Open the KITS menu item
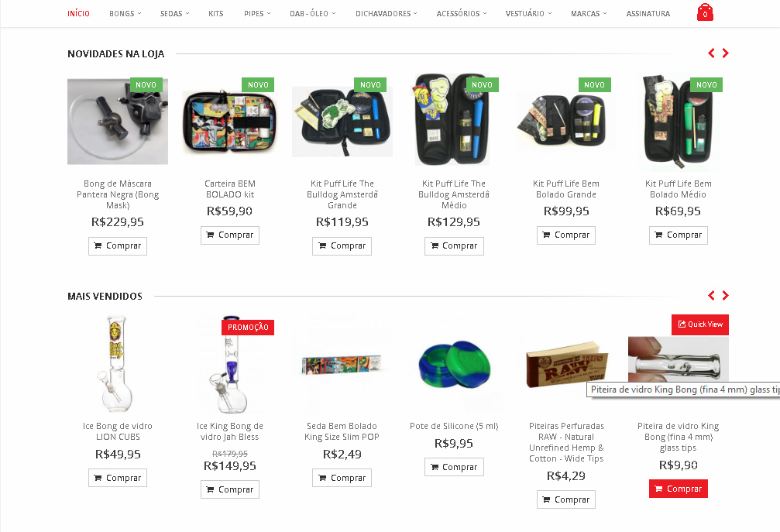The width and height of the screenshot is (780, 532). tap(216, 13)
